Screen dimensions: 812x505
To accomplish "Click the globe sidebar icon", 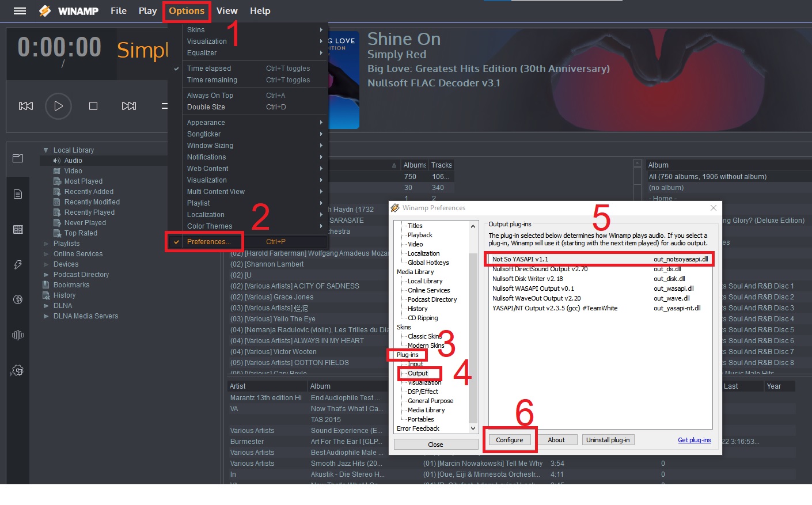I will [x=18, y=299].
